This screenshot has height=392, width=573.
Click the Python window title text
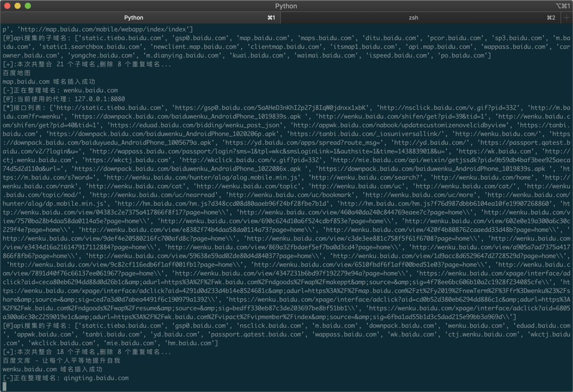(x=286, y=6)
